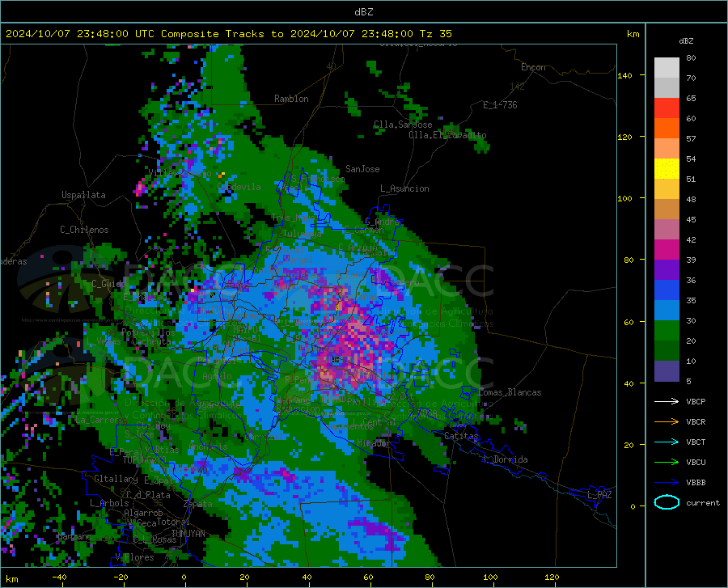Select the magenta 39-42 dBZ swatch

pyautogui.click(x=667, y=250)
